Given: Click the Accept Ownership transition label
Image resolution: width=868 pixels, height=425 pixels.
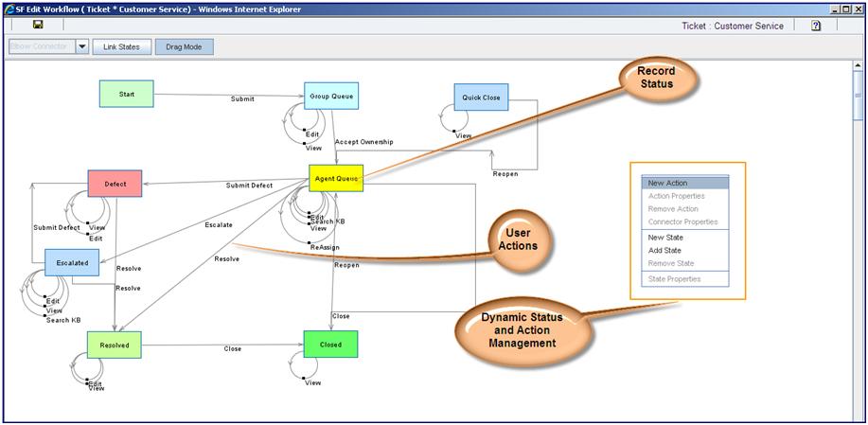Looking at the screenshot, I should point(364,142).
